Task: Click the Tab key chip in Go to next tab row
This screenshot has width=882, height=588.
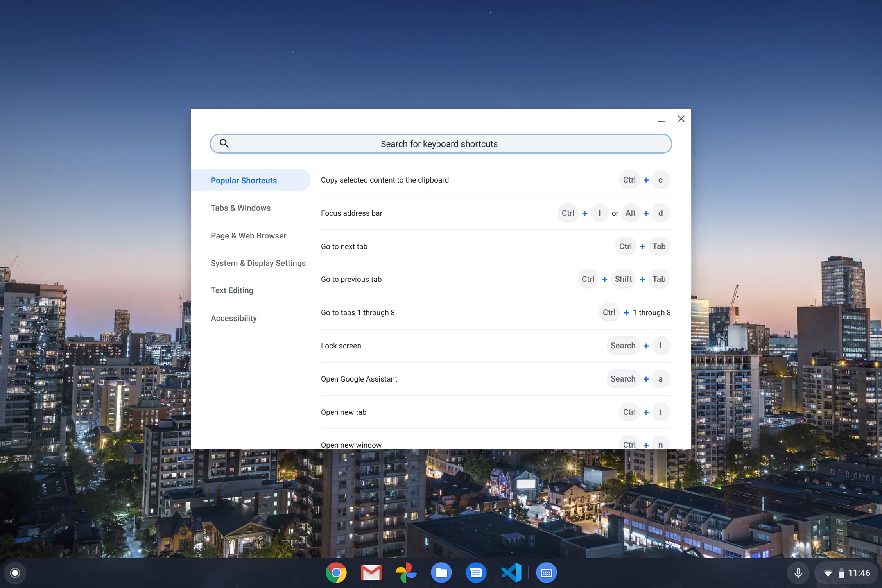Action: point(659,246)
